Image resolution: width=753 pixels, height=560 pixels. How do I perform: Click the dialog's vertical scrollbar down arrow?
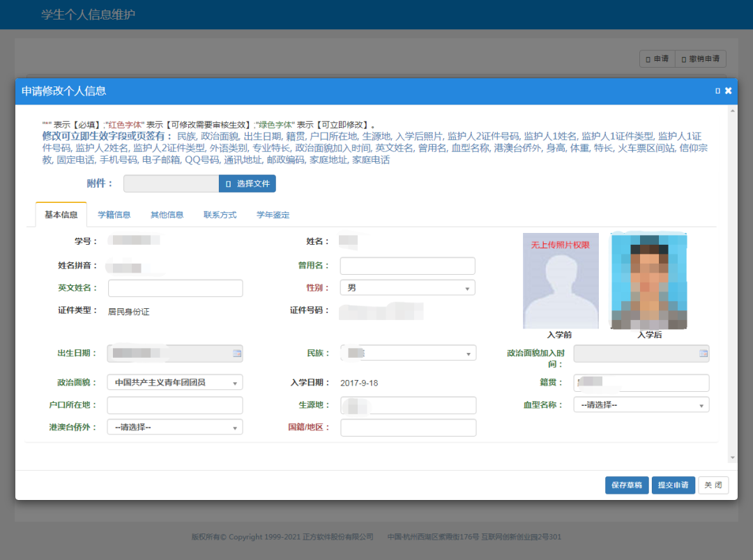click(x=732, y=457)
